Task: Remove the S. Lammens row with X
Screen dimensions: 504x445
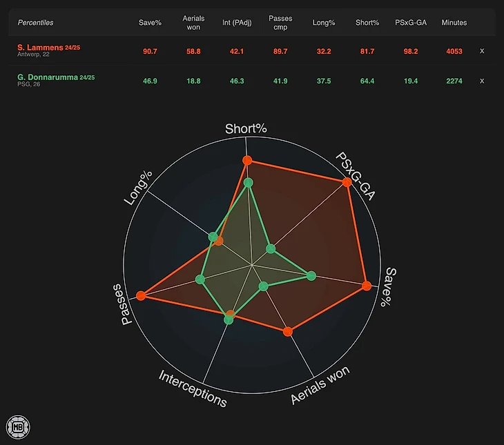Action: (482, 51)
